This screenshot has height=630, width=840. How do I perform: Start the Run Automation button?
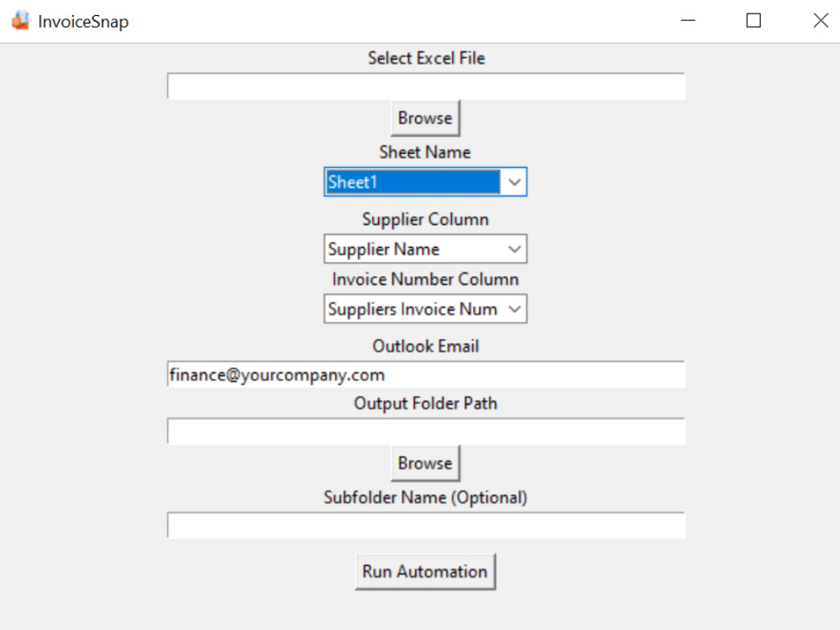(x=425, y=571)
